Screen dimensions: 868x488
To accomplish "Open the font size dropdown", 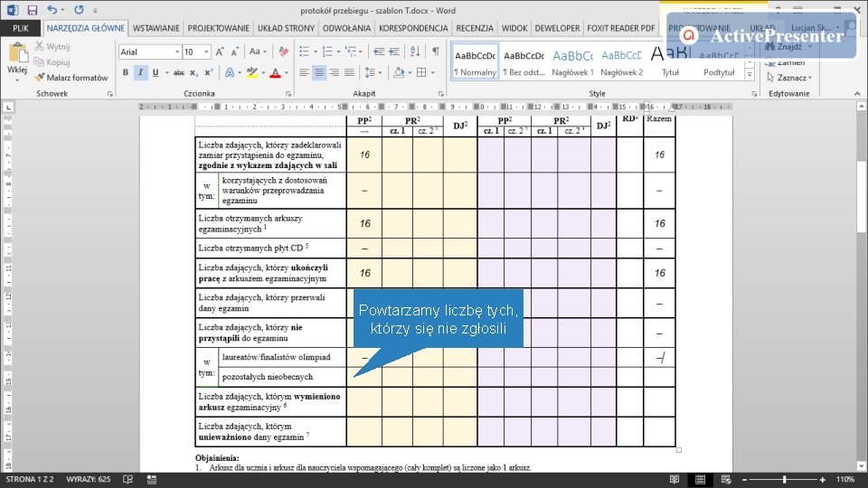I will pyautogui.click(x=206, y=52).
